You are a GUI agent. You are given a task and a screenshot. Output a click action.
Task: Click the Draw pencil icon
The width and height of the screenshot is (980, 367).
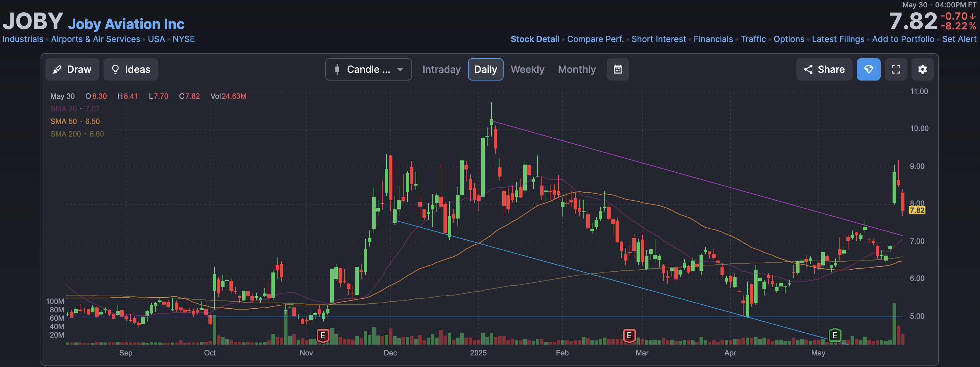[x=57, y=69]
